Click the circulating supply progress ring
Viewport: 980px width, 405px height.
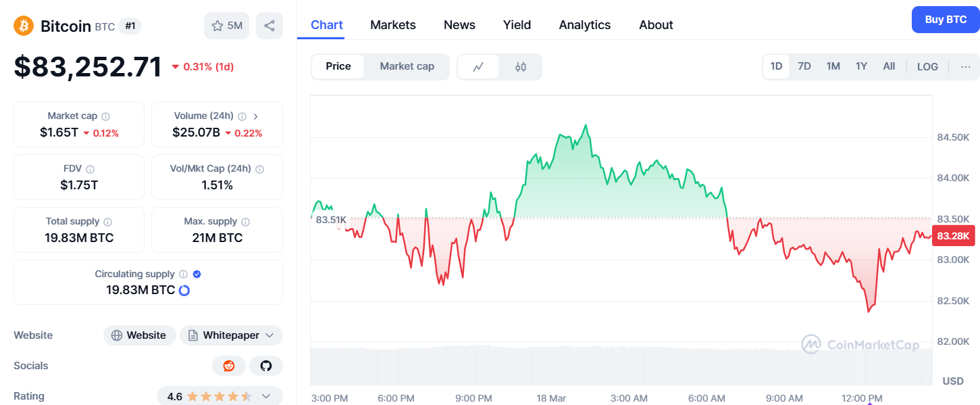click(x=184, y=290)
